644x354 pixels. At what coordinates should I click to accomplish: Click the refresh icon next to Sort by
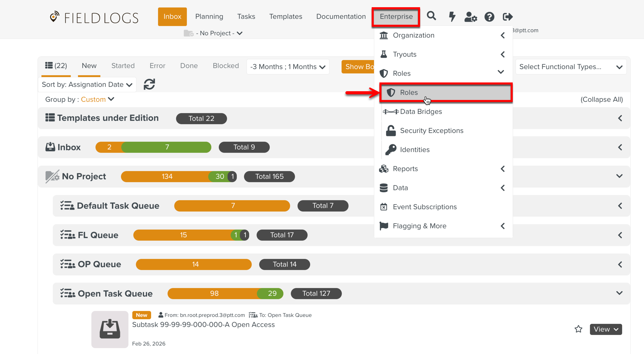[x=149, y=84]
